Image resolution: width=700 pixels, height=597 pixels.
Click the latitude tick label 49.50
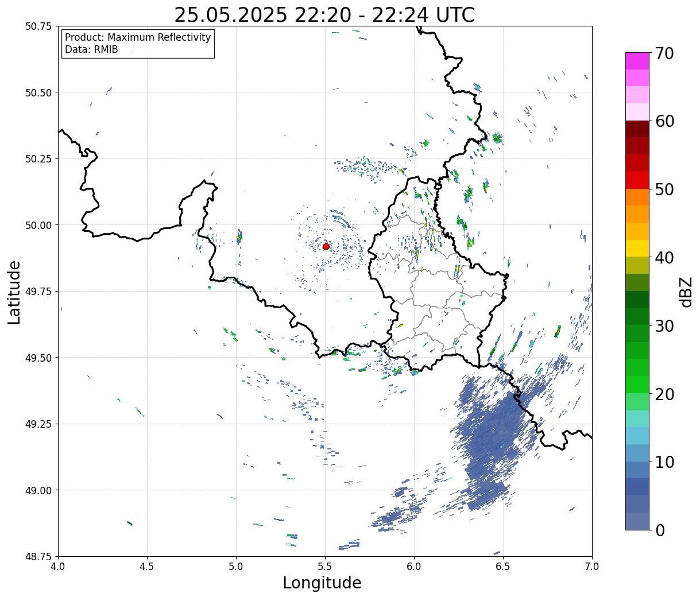(38, 358)
